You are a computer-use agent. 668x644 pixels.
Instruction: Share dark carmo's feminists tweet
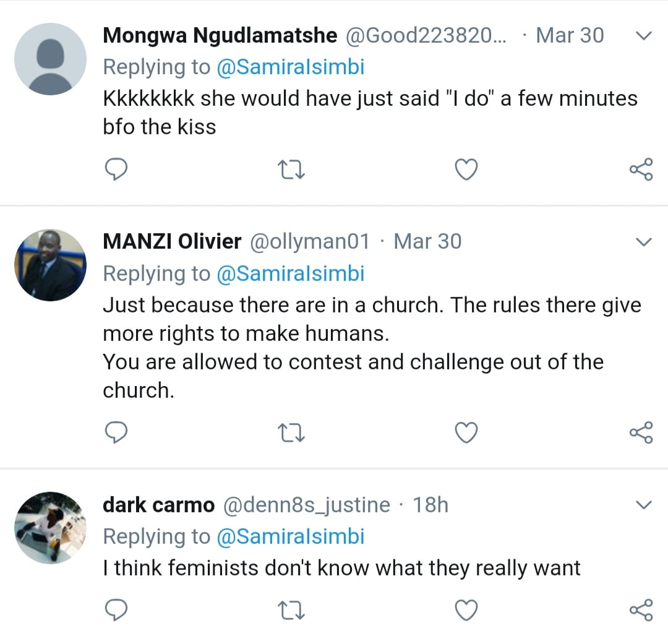click(641, 610)
